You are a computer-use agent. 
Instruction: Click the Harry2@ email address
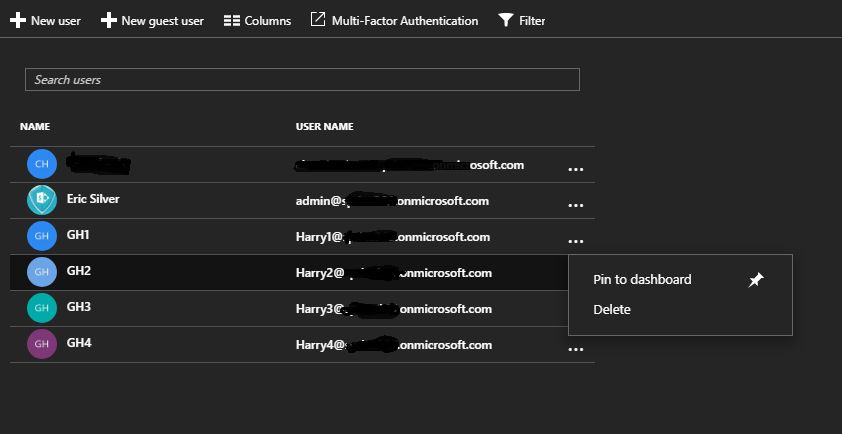point(394,273)
